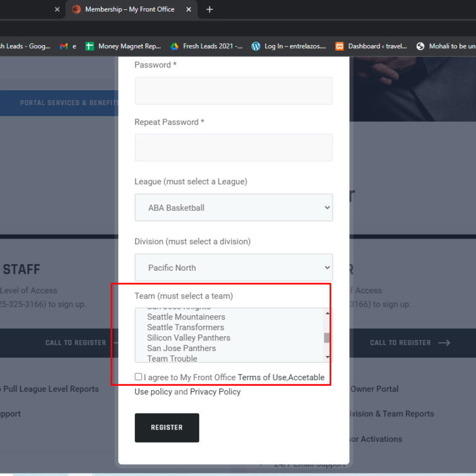The height and width of the screenshot is (476, 476).
Task: Open Dashboard travel bookmark
Action: pos(371,46)
